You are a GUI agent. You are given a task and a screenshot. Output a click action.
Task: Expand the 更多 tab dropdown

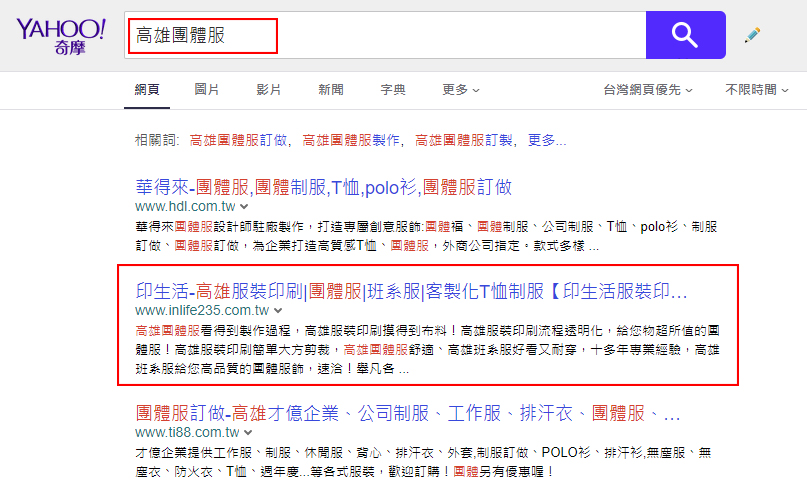coord(461,90)
